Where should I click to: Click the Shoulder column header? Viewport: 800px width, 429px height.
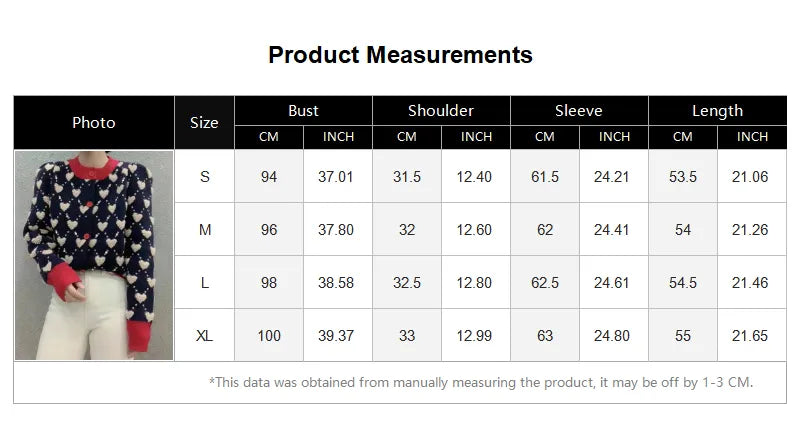point(441,111)
